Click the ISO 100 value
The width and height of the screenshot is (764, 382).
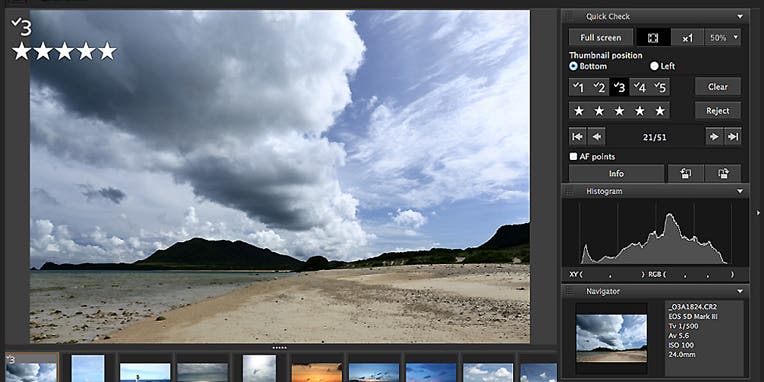point(681,346)
